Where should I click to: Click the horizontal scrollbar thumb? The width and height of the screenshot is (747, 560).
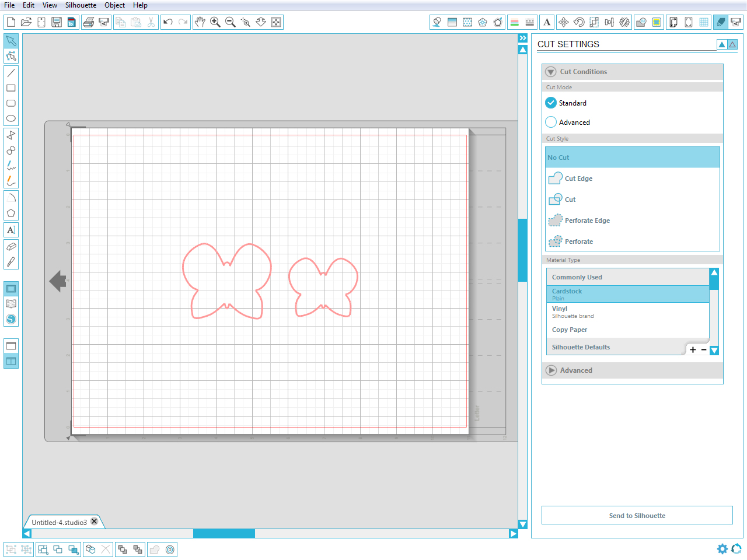pyautogui.click(x=224, y=534)
